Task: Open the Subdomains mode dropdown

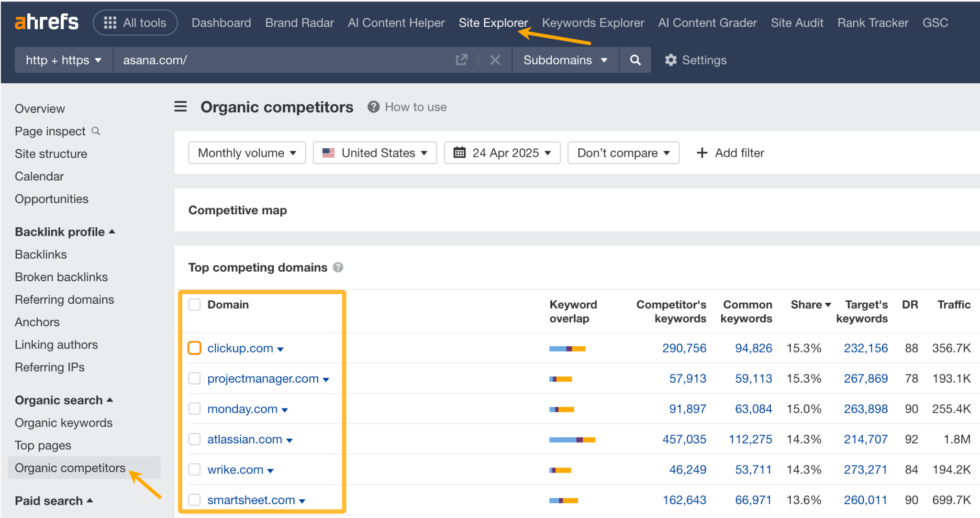Action: (565, 60)
